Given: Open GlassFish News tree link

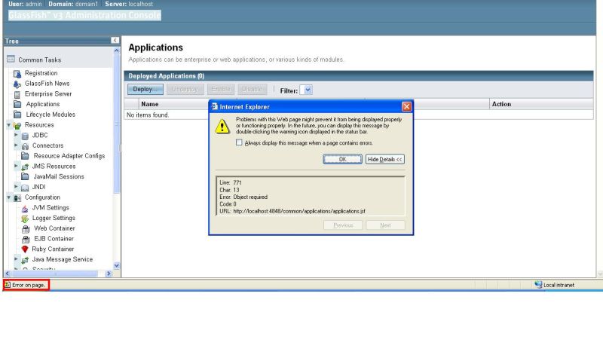Looking at the screenshot, I should coord(47,84).
